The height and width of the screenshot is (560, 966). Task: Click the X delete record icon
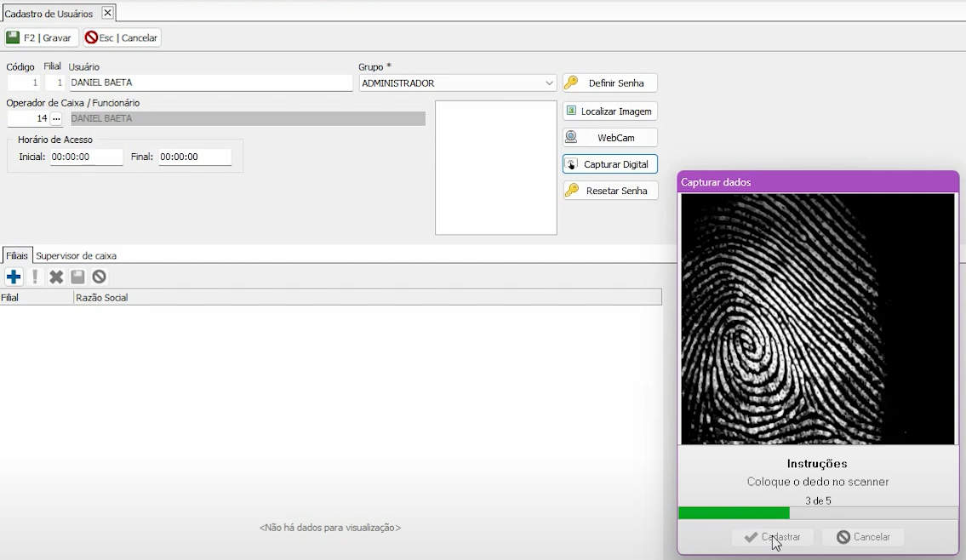pyautogui.click(x=56, y=277)
